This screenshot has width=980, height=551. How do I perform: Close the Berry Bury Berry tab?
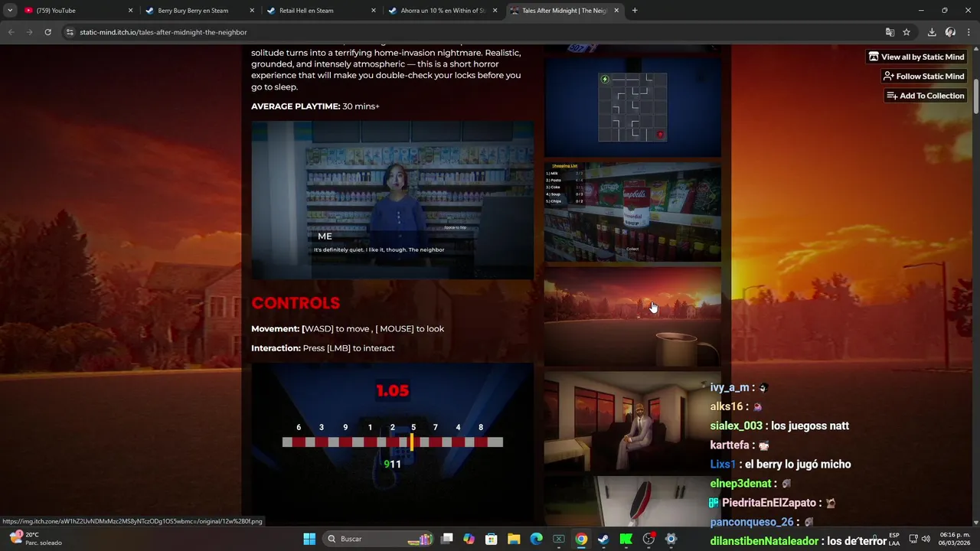[x=252, y=11]
